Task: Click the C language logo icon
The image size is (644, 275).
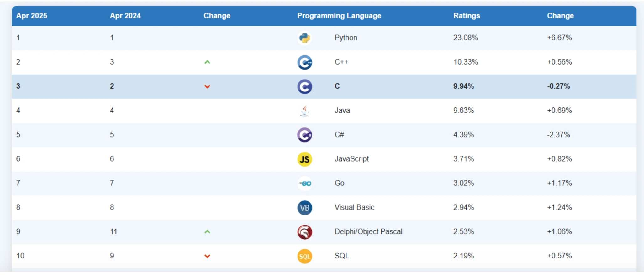Action: tap(304, 86)
